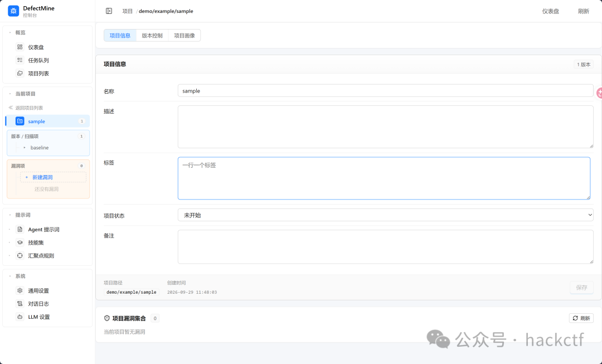
Task: Click the demo/example/sample project path chip
Action: click(132, 292)
